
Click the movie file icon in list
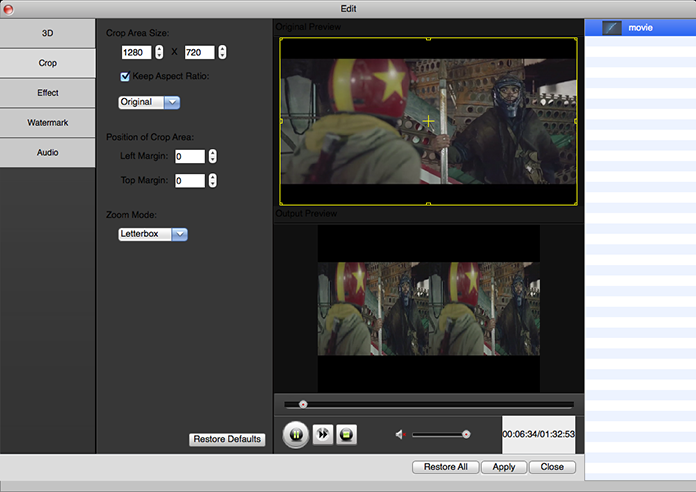coord(611,28)
